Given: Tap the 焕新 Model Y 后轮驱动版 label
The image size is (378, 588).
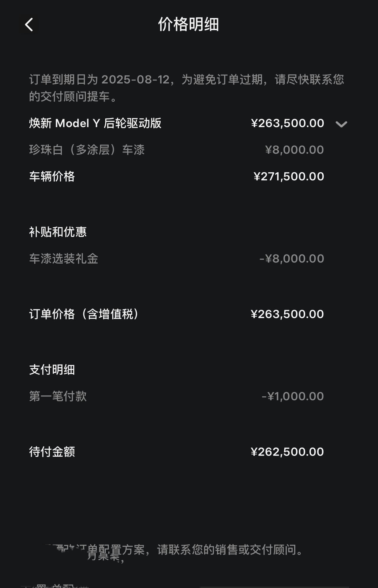Looking at the screenshot, I should [x=95, y=123].
